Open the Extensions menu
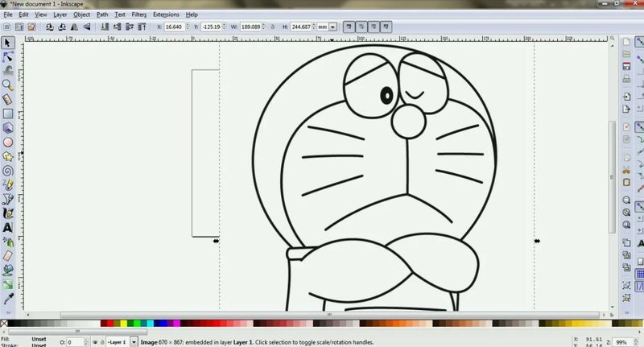The width and height of the screenshot is (644, 347). coord(166,14)
